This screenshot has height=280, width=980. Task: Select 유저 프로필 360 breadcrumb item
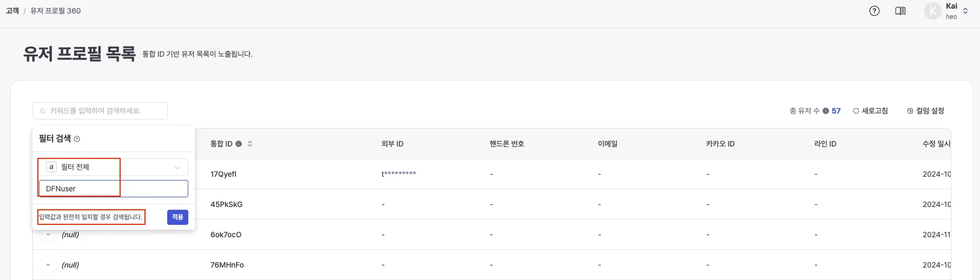pos(56,11)
